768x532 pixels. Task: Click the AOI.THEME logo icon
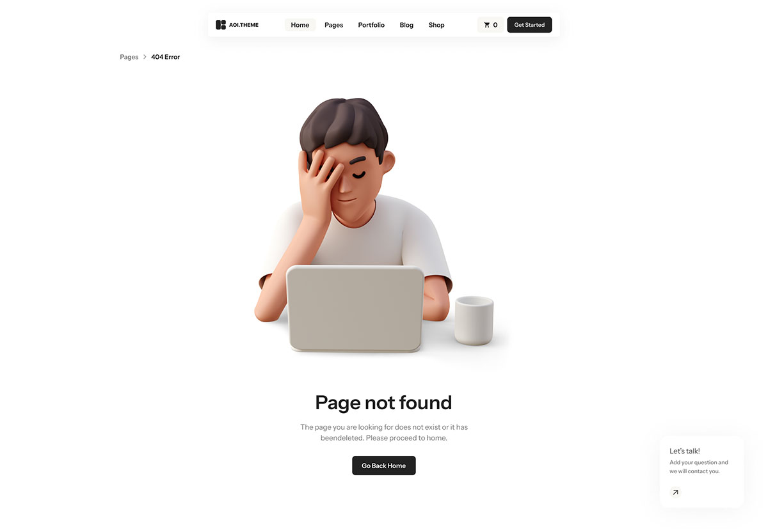pos(221,25)
